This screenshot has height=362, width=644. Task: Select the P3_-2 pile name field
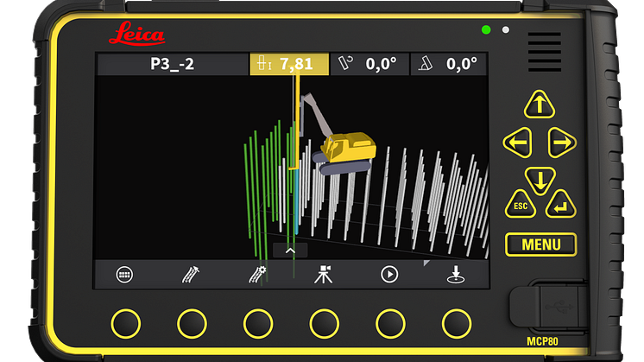pyautogui.click(x=173, y=64)
